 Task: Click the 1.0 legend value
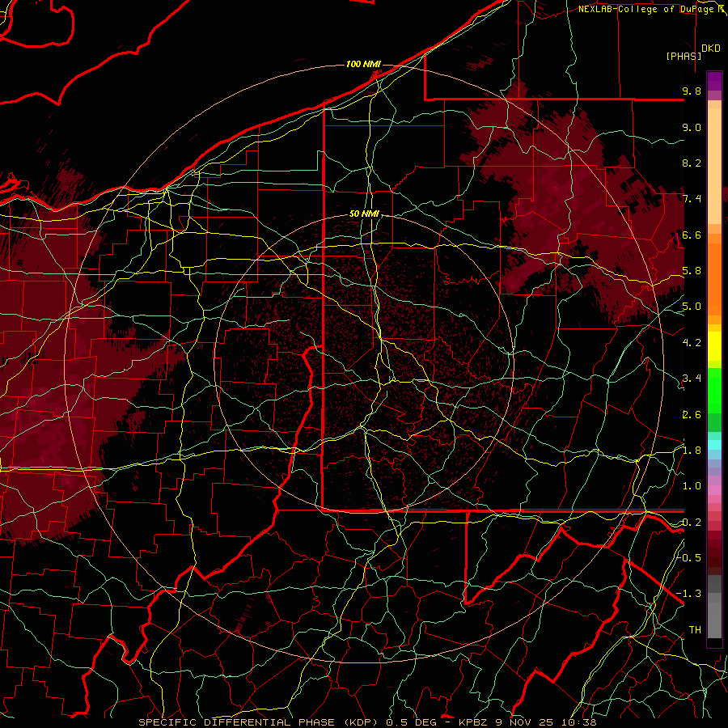pos(692,486)
